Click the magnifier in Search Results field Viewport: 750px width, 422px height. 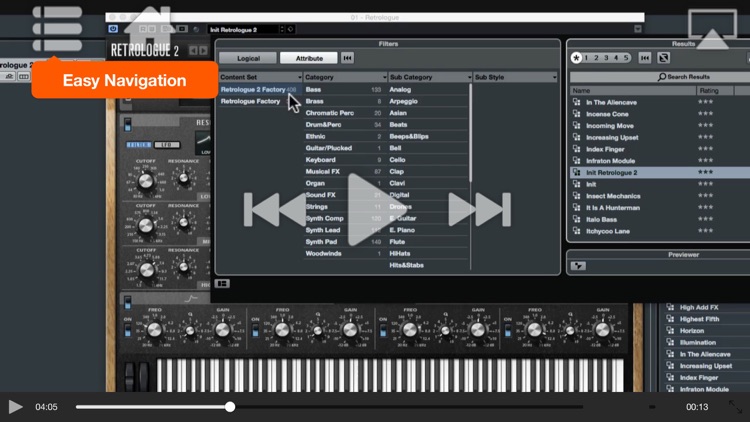click(662, 77)
